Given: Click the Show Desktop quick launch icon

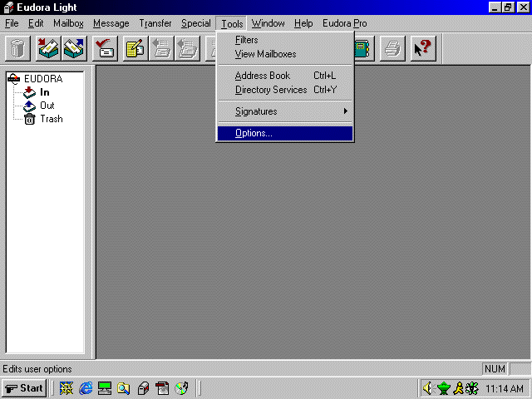Looking at the screenshot, I should 105,388.
